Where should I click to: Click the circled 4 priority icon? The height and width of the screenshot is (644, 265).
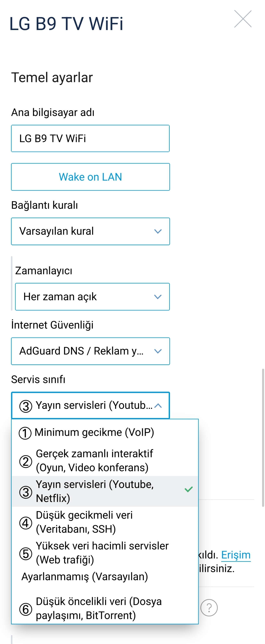pos(26,523)
